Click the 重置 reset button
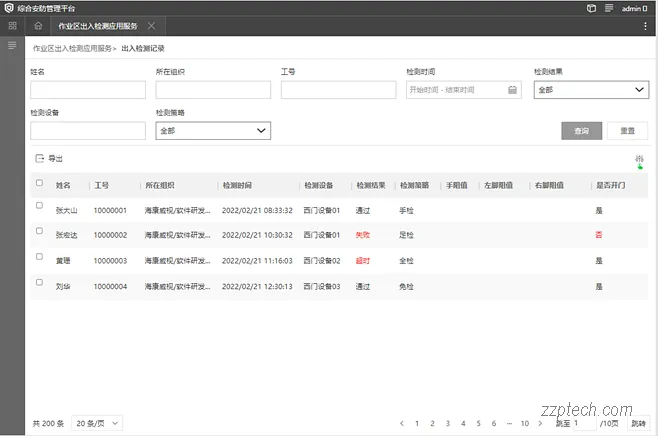Screen dimensions: 658x436 [627, 131]
